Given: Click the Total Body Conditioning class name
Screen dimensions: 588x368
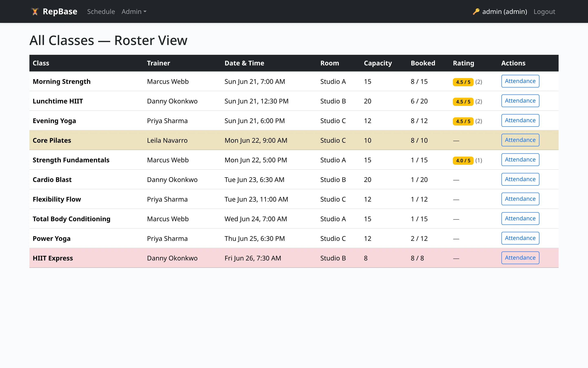Looking at the screenshot, I should (x=71, y=219).
